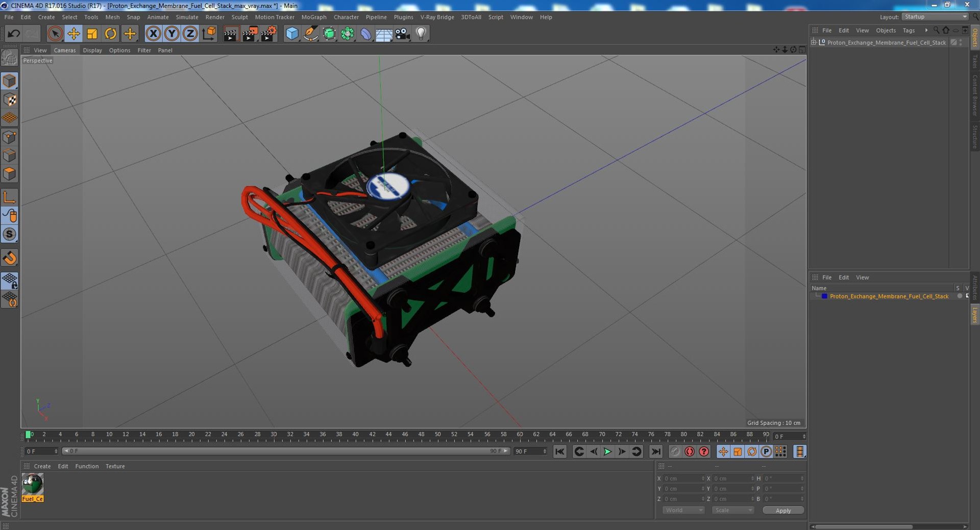Viewport: 980px width, 530px height.
Task: Toggle the Z axis lock
Action: tap(190, 34)
